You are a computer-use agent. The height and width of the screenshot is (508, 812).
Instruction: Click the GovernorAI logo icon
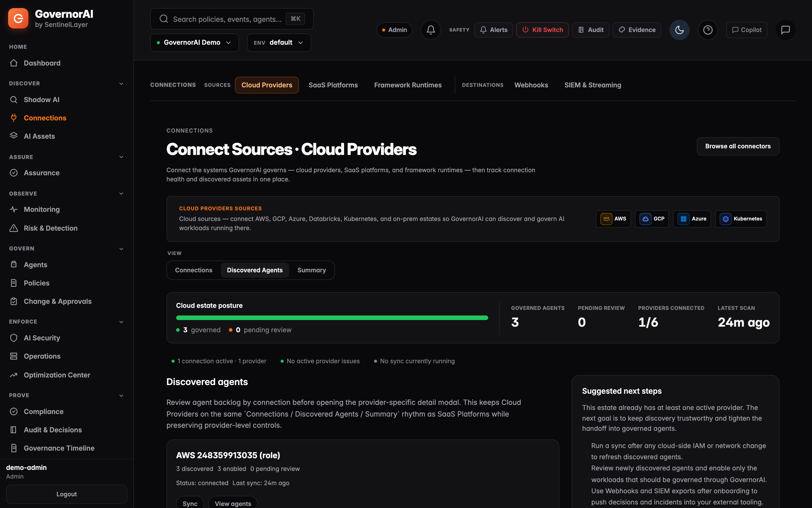click(x=18, y=19)
